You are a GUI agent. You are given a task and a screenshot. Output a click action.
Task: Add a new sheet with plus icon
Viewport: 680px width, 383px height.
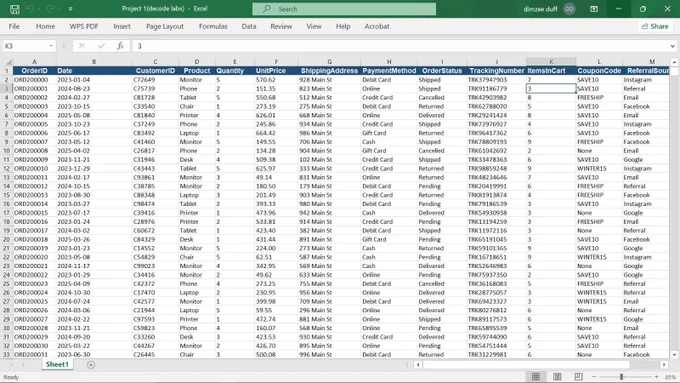[91, 365]
